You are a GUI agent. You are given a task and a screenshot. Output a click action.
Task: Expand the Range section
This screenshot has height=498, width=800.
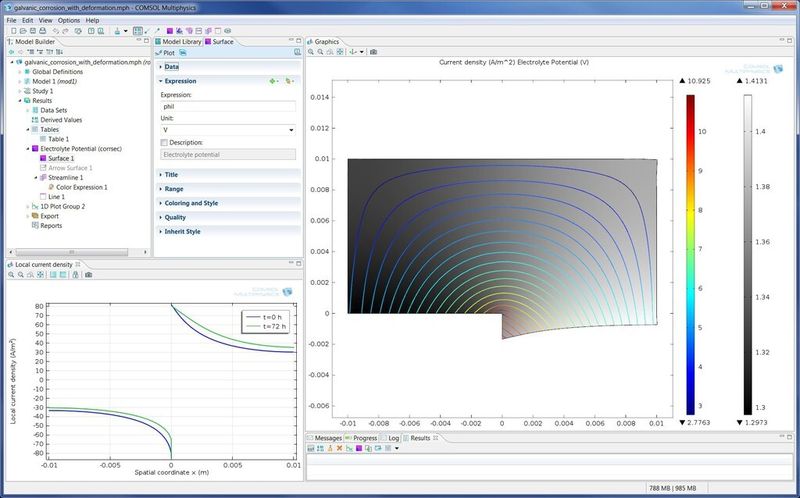174,188
